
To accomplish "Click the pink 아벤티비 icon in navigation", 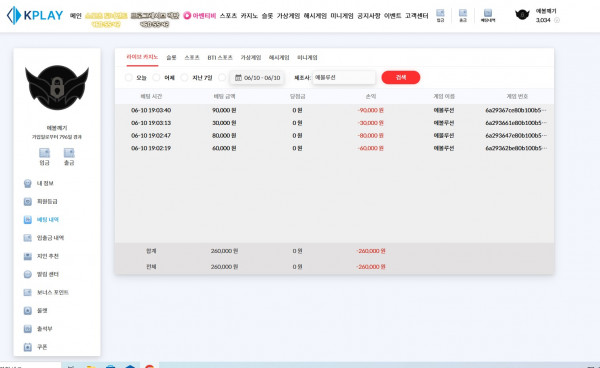I will (187, 15).
